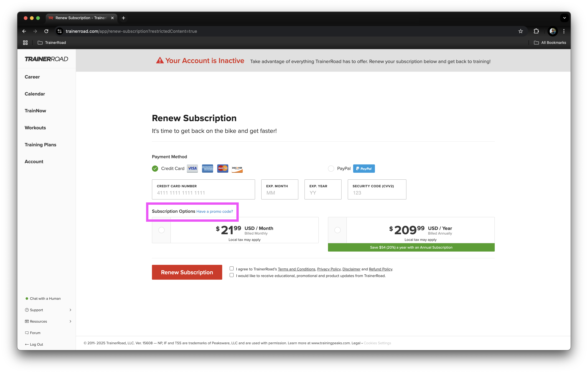The width and height of the screenshot is (588, 373).
Task: Select the $21.99 monthly plan radio
Action: [x=161, y=230]
